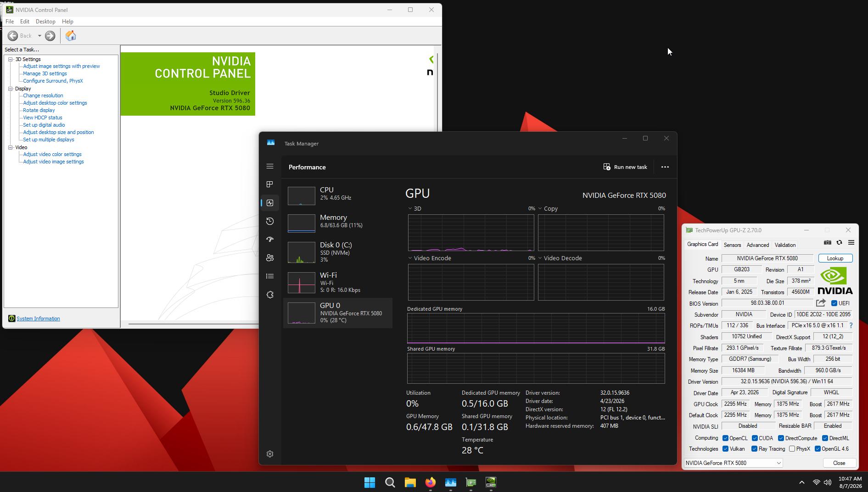Open File menu in NVIDIA Control Panel
This screenshot has height=492, width=868.
point(10,22)
